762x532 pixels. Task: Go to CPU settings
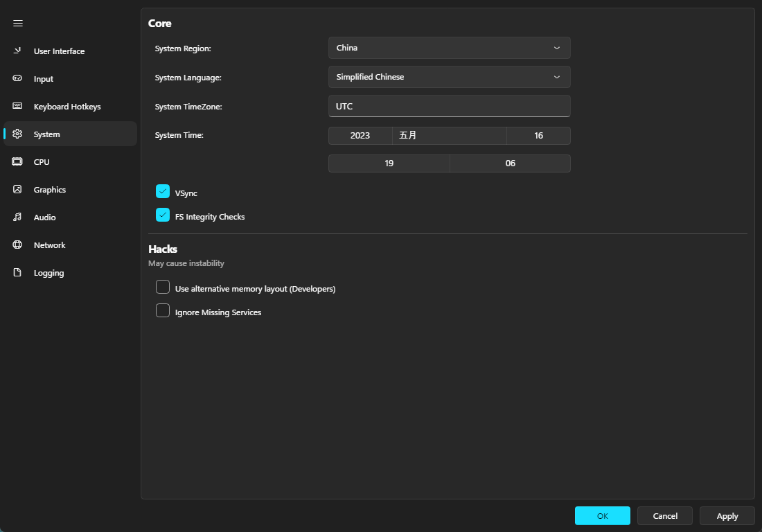71,162
